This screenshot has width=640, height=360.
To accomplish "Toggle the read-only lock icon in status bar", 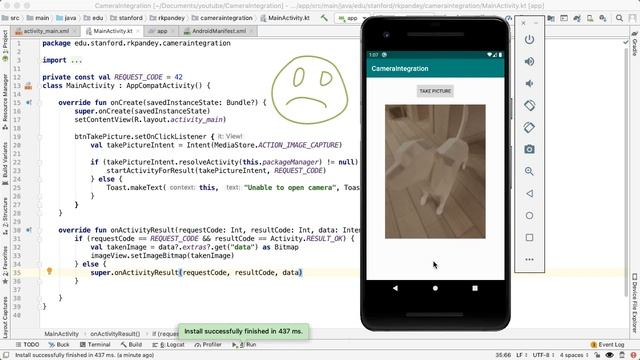I will pos(597,355).
